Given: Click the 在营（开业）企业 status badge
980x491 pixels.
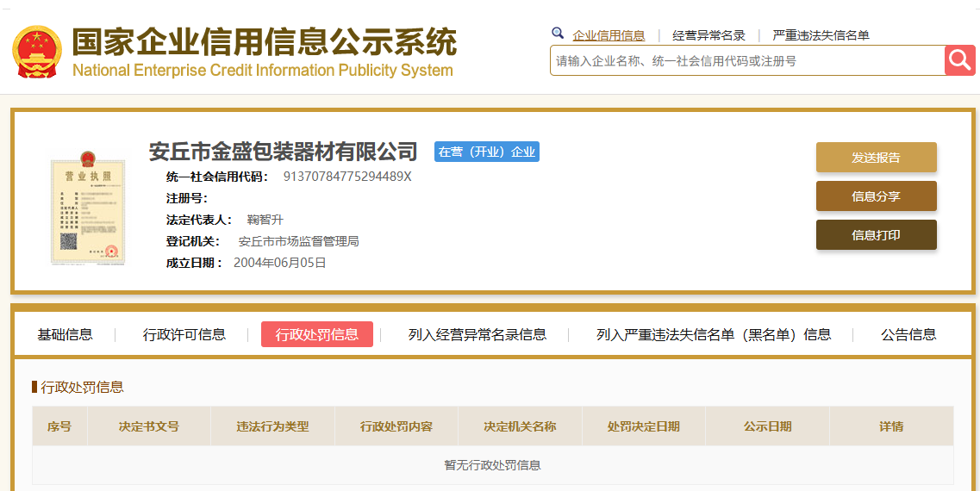Looking at the screenshot, I should tap(487, 152).
